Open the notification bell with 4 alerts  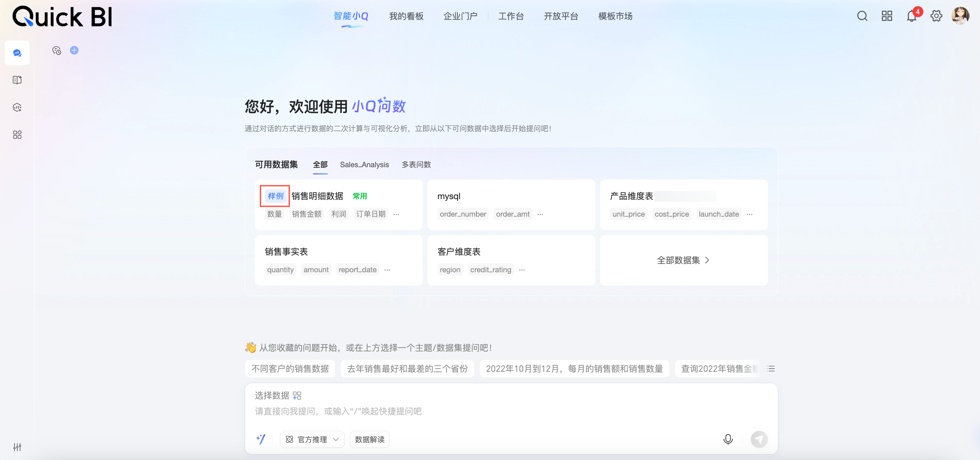coord(911,16)
